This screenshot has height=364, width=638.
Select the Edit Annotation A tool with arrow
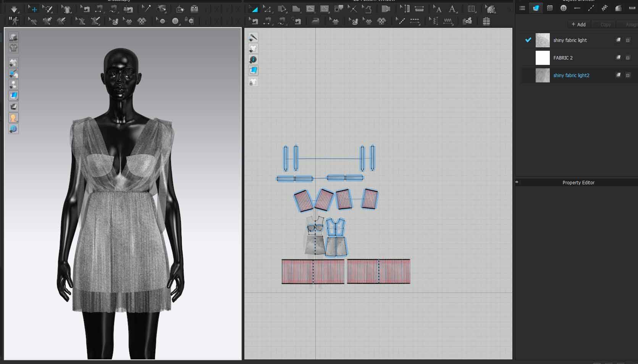pos(438,9)
